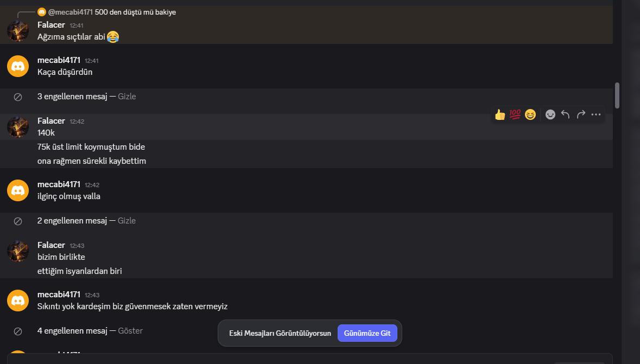Open the add reaction emoji picker

(550, 114)
